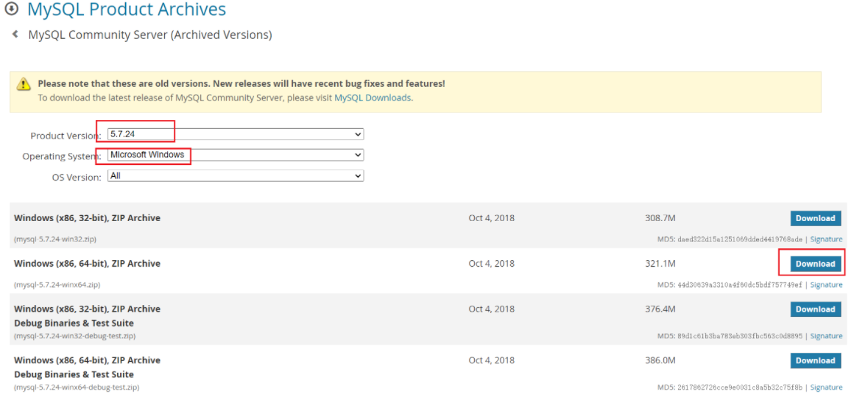Screen dimensions: 868x403
Task: Click the back arrow before MySQL Community Server
Action: click(x=15, y=34)
